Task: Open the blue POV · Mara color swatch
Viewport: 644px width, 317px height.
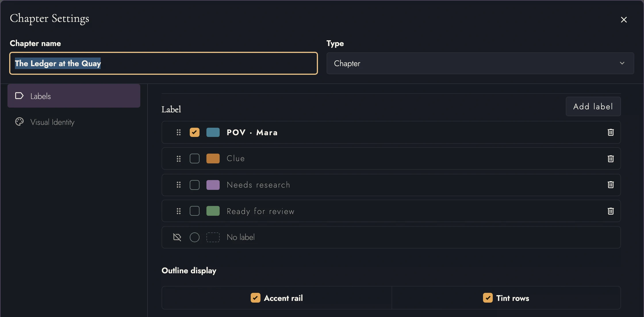Action: point(213,132)
